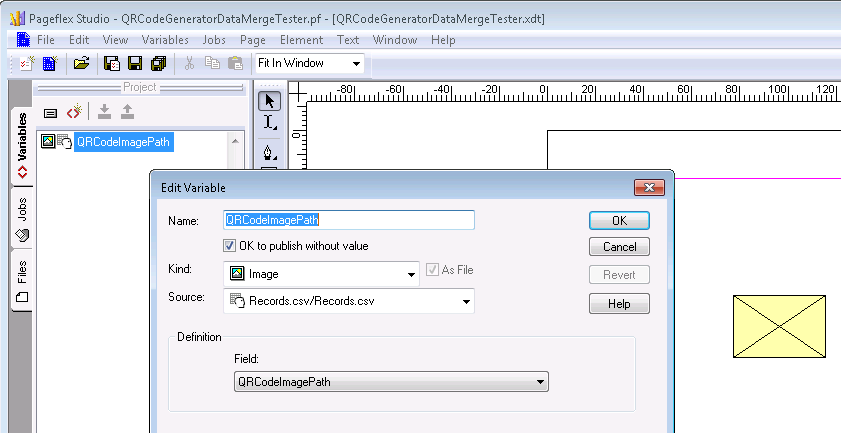Open the Page menu
841x433 pixels.
pyautogui.click(x=253, y=40)
